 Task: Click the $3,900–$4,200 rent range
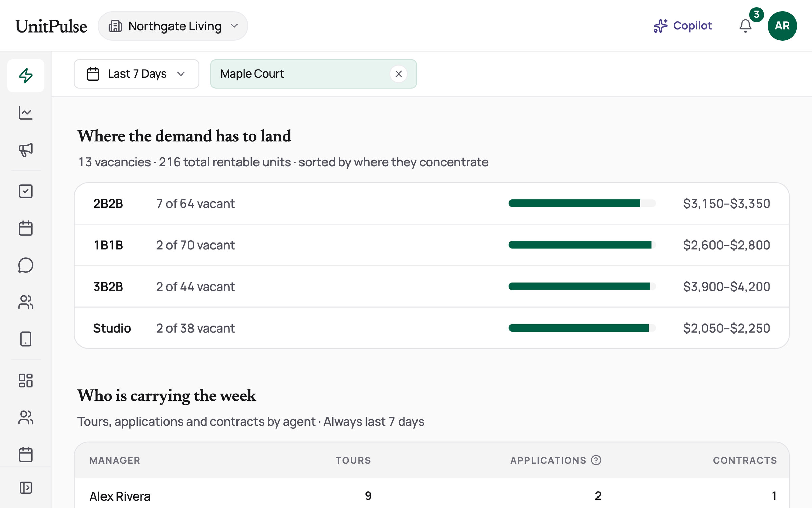pos(727,287)
